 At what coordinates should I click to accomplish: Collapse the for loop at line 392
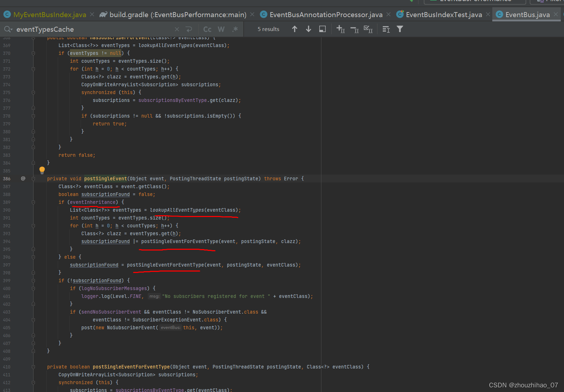click(33, 226)
